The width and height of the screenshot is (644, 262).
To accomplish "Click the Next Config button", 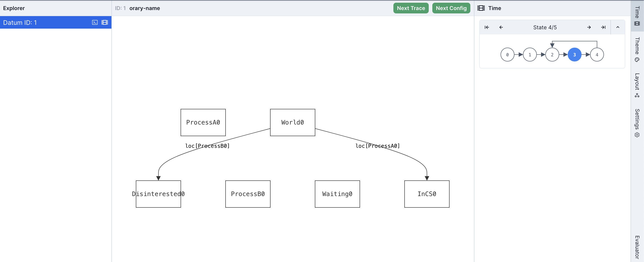I will point(451,8).
